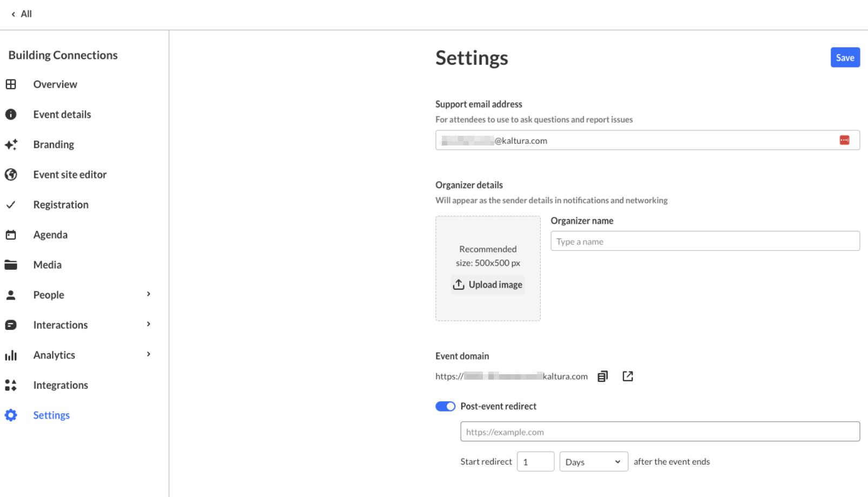The width and height of the screenshot is (868, 497).
Task: Click the red password manager icon
Action: 844,141
